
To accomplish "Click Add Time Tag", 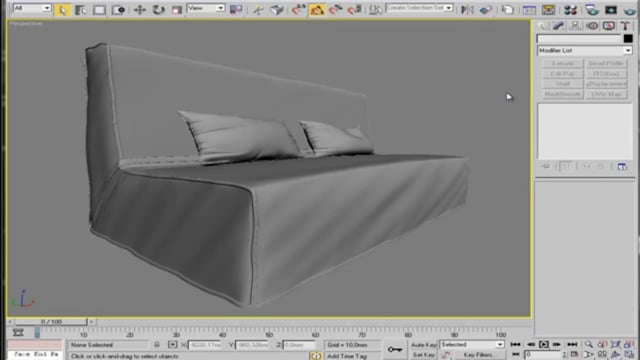I will click(x=347, y=356).
